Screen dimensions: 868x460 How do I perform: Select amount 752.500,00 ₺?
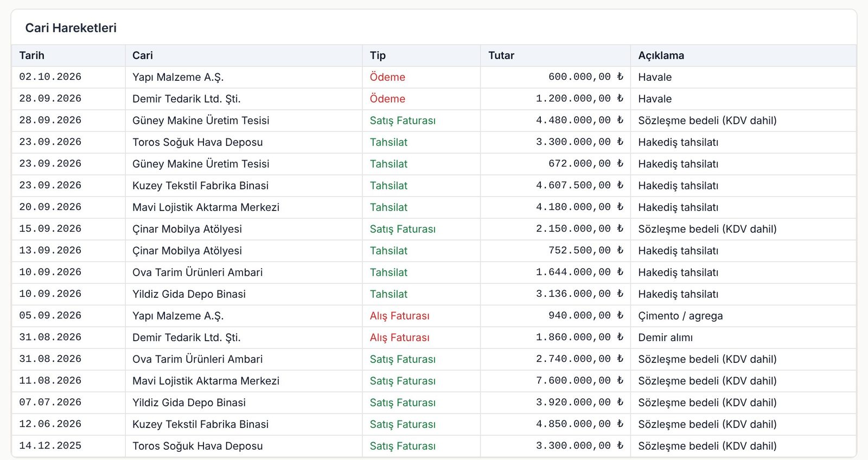pos(586,251)
